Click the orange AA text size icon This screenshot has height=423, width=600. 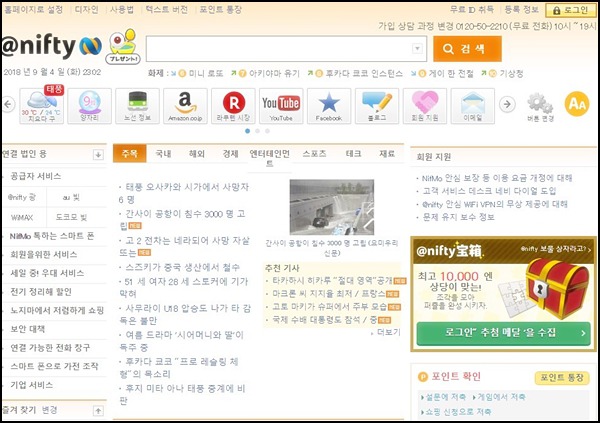[577, 103]
